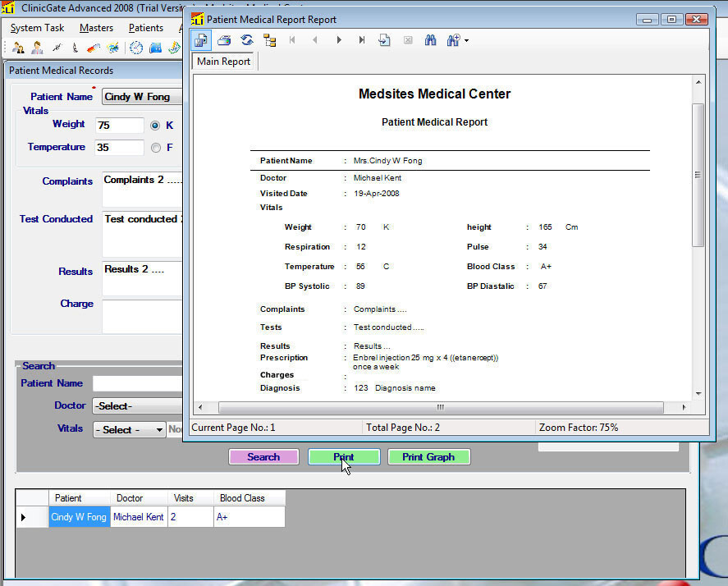Click the Print Report printer icon

point(224,40)
